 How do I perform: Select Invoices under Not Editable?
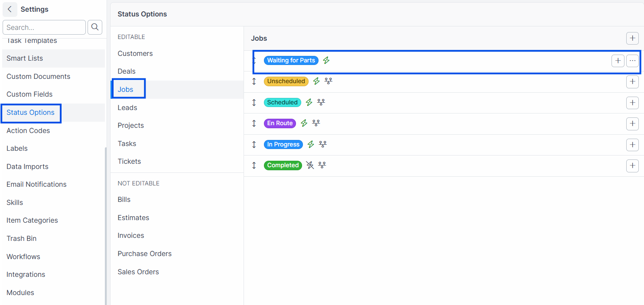tap(131, 235)
